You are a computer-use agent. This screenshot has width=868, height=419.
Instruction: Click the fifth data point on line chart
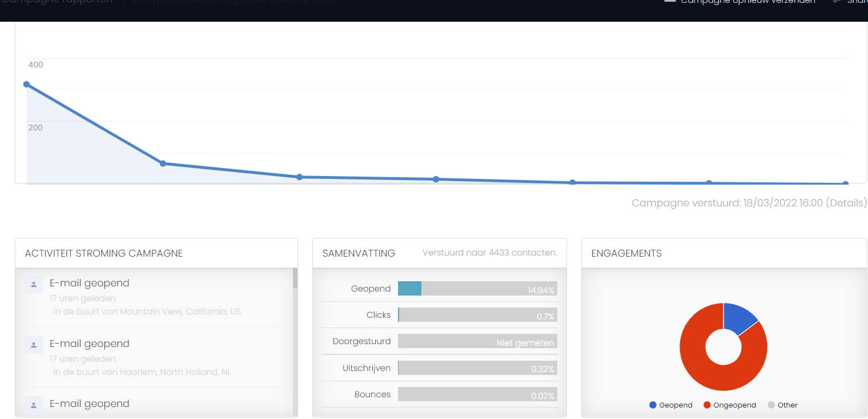(x=572, y=182)
